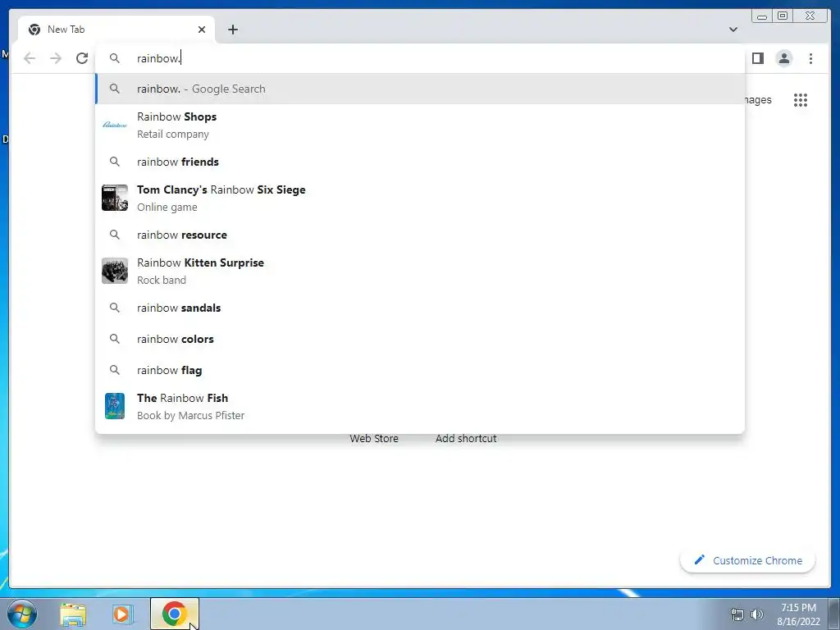Click the magnifier beside rainbow sandals
The width and height of the screenshot is (840, 630).
point(115,308)
